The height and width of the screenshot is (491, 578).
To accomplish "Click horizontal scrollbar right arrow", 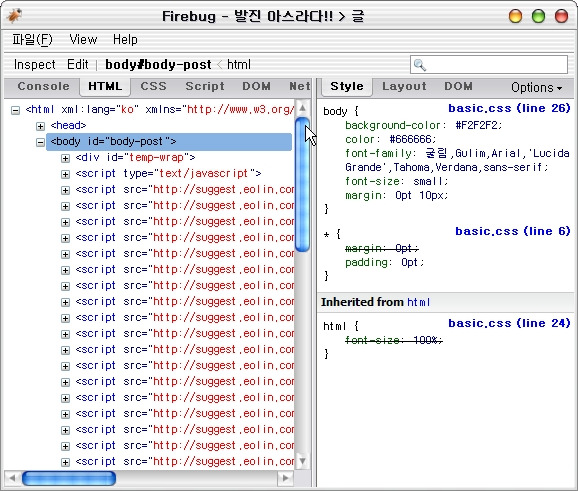I will point(285,478).
